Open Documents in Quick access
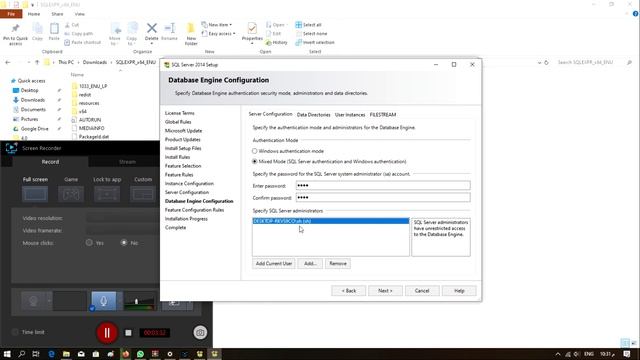640x360 pixels. pos(33,109)
